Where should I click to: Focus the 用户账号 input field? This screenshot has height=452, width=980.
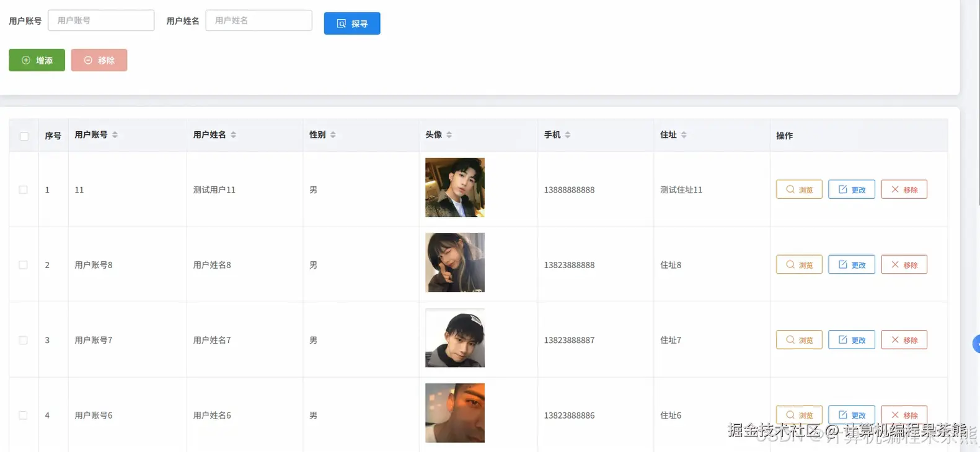101,20
